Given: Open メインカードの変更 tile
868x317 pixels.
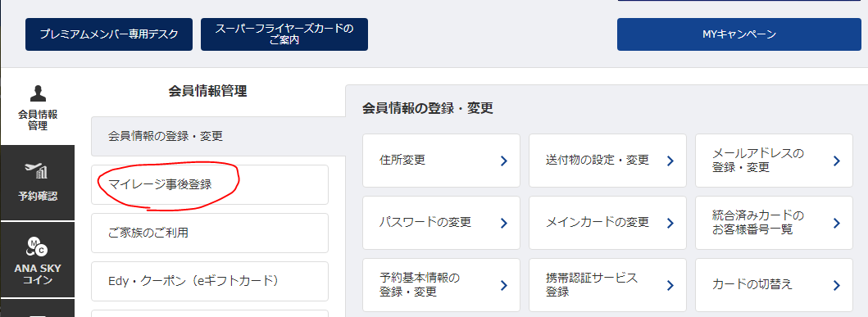Looking at the screenshot, I should [x=608, y=223].
